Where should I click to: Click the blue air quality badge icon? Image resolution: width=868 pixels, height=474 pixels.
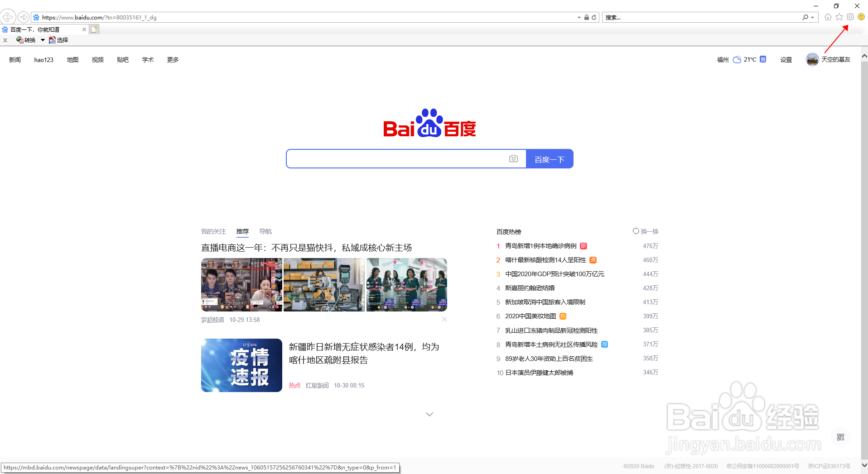(763, 59)
